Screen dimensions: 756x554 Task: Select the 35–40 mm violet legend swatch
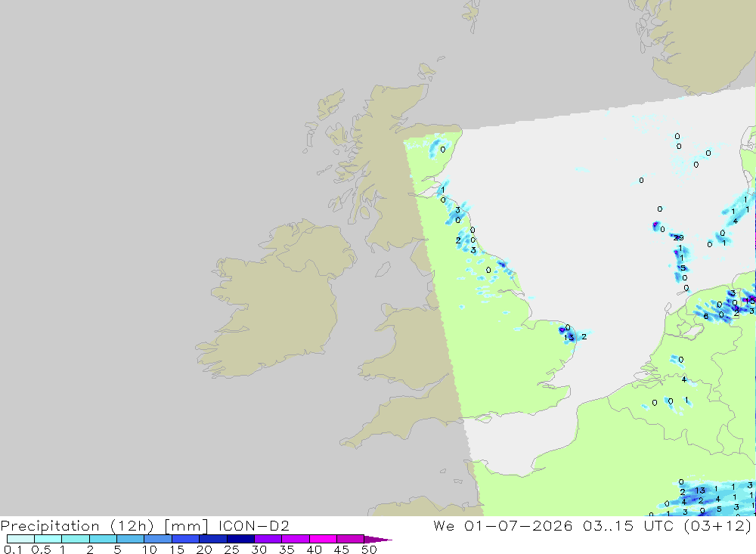click(x=296, y=539)
